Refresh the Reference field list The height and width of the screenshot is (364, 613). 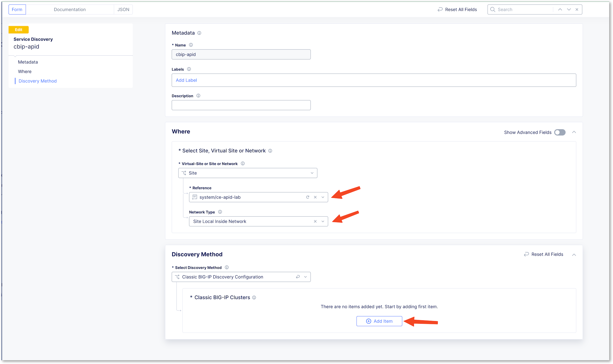click(x=308, y=197)
